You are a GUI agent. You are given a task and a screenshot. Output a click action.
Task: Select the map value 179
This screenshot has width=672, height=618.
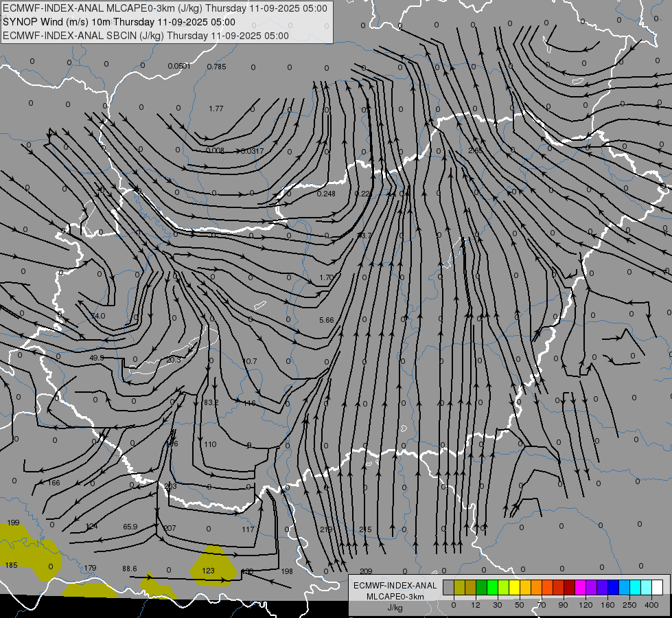[x=90, y=569]
